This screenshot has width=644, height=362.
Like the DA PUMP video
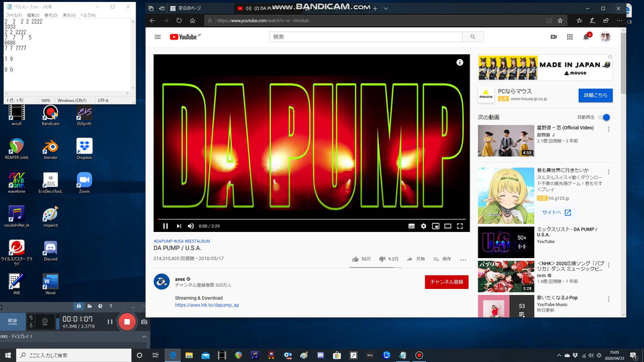[361, 259]
